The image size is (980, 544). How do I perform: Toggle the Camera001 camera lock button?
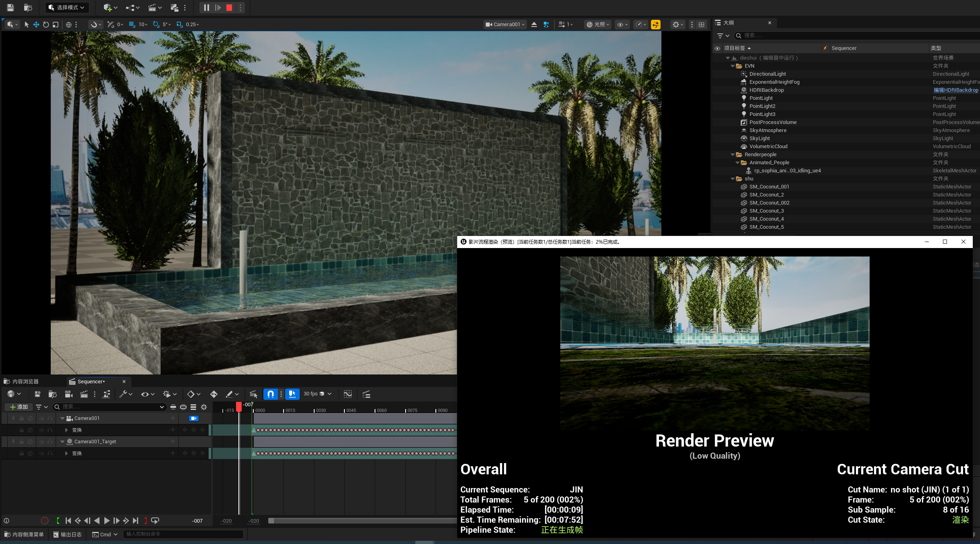pyautogui.click(x=194, y=418)
